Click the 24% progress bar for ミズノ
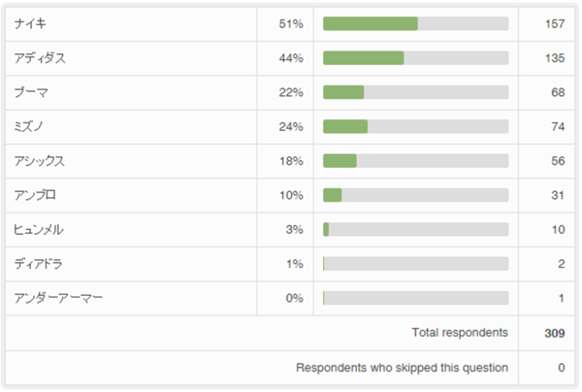Screen dimensions: 582x392 tap(415, 126)
